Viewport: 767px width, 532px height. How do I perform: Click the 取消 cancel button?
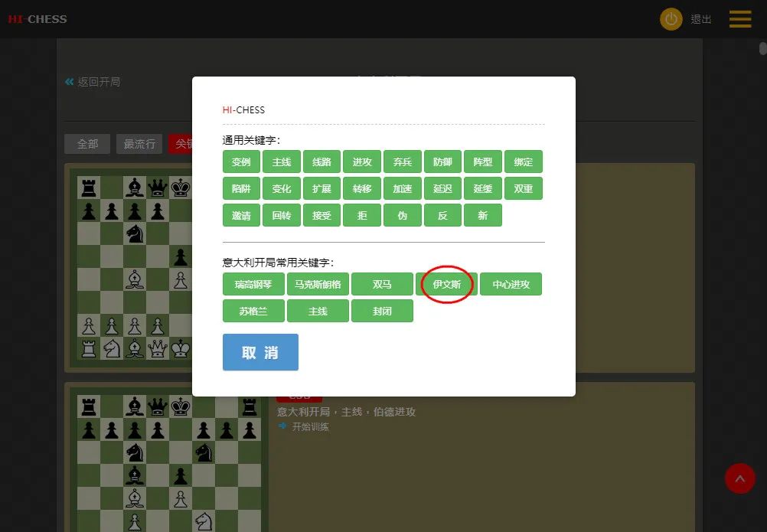(260, 352)
